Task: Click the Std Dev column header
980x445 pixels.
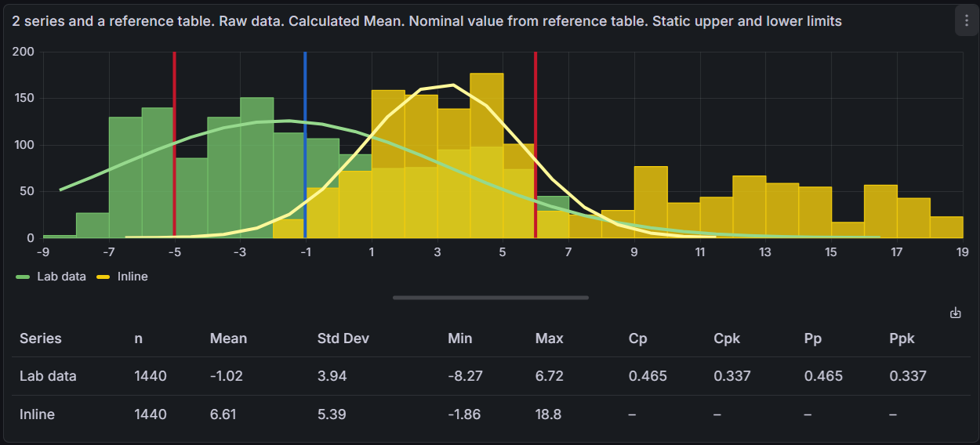Action: click(x=343, y=338)
